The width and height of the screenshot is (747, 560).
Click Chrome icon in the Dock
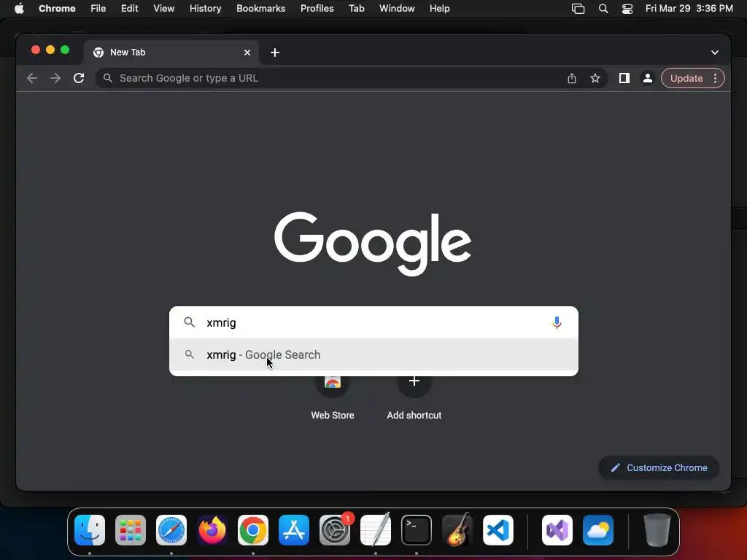pos(253,530)
